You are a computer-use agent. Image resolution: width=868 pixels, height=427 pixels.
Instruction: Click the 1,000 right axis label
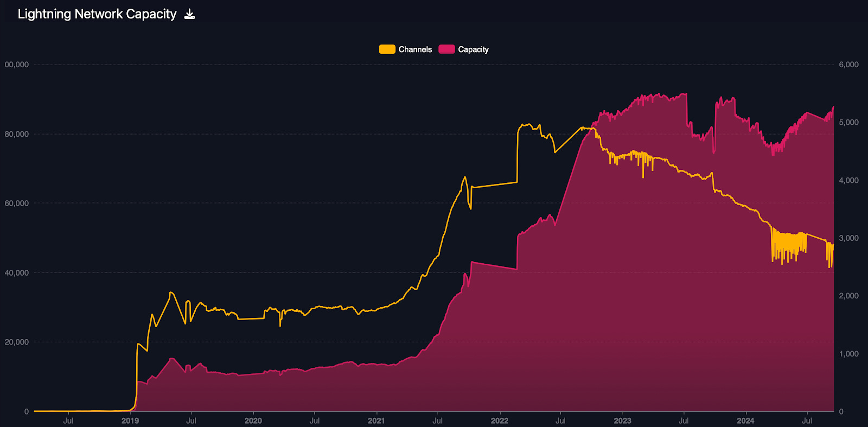click(x=849, y=354)
